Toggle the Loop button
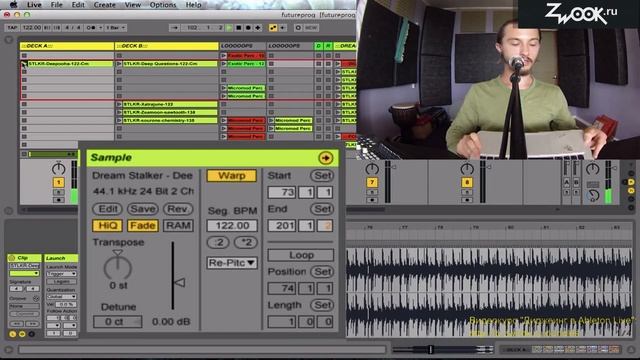Screen dimensions: 640x360 coord(301,255)
